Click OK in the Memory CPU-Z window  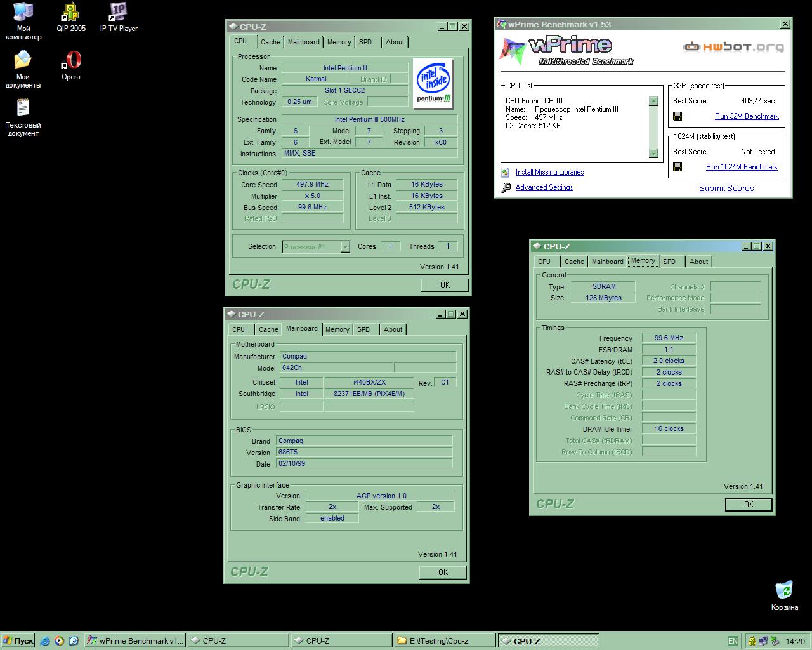pos(749,505)
